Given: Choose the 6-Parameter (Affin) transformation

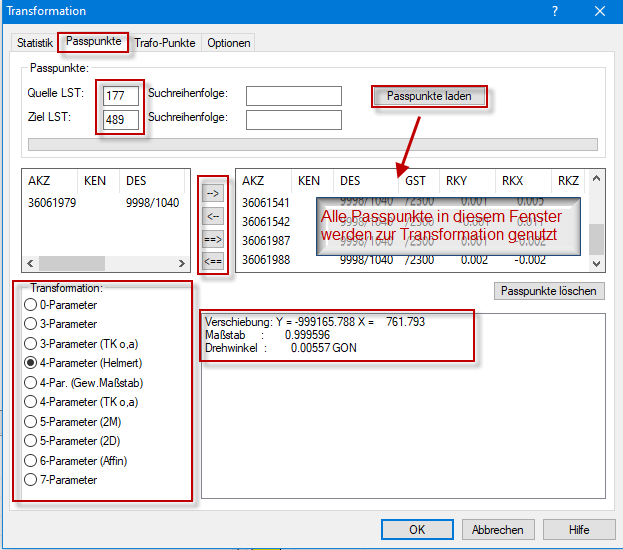Looking at the screenshot, I should pyautogui.click(x=33, y=461).
